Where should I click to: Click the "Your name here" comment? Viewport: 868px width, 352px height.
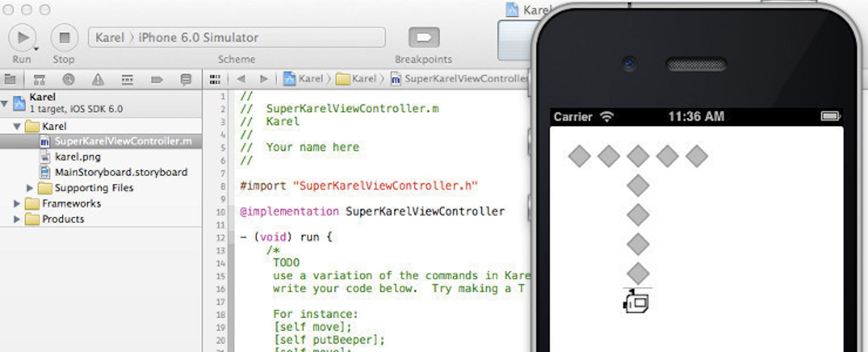click(x=312, y=147)
